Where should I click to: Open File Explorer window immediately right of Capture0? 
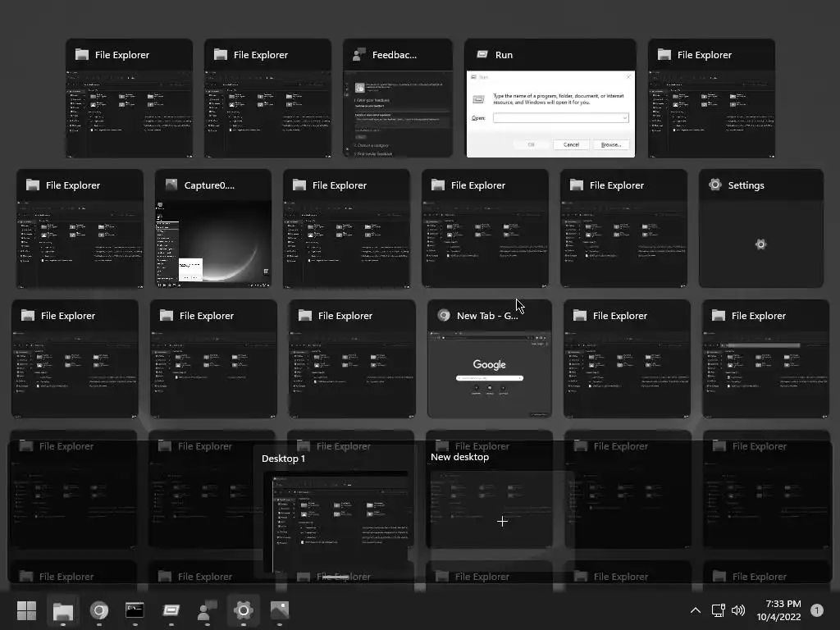[x=346, y=229]
